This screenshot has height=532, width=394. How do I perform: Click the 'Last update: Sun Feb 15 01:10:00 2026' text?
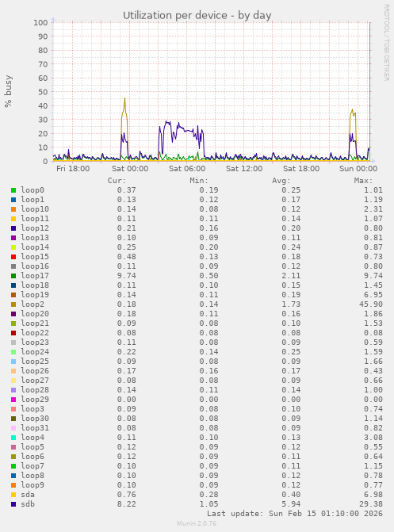pos(295,514)
